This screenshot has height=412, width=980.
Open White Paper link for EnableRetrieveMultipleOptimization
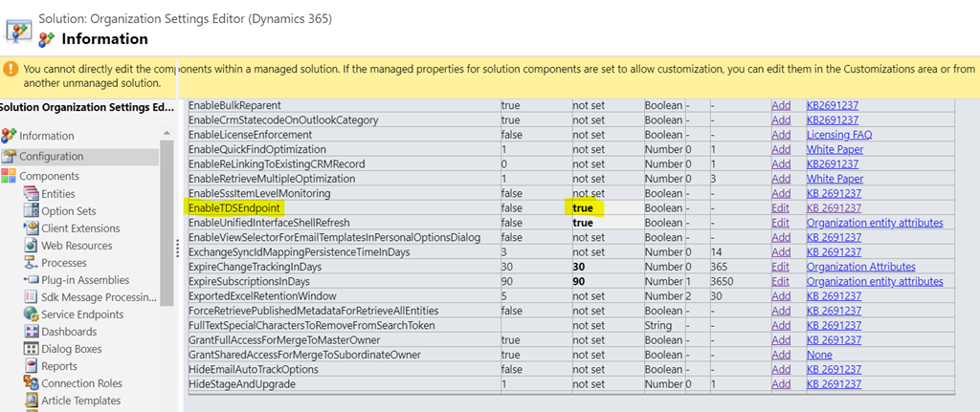tap(835, 179)
